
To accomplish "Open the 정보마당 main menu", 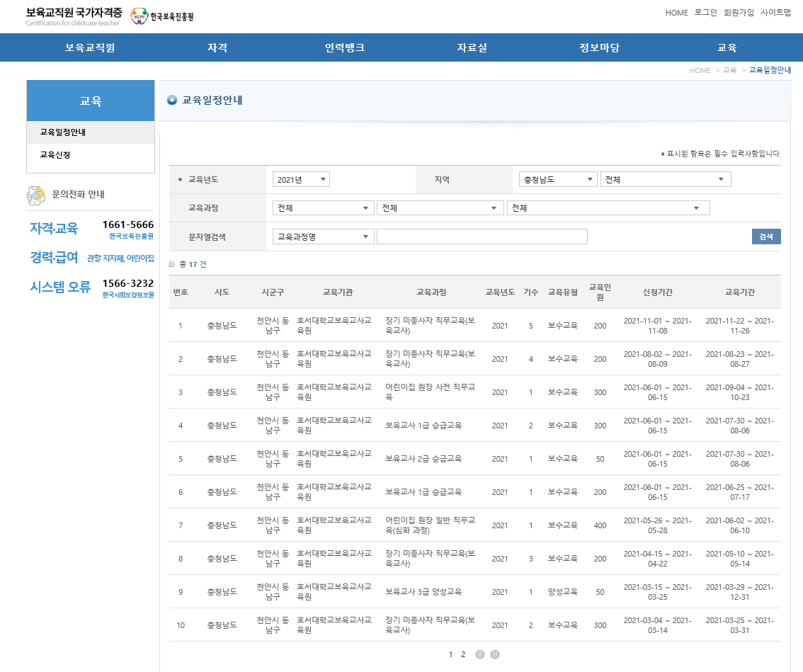I will click(599, 47).
